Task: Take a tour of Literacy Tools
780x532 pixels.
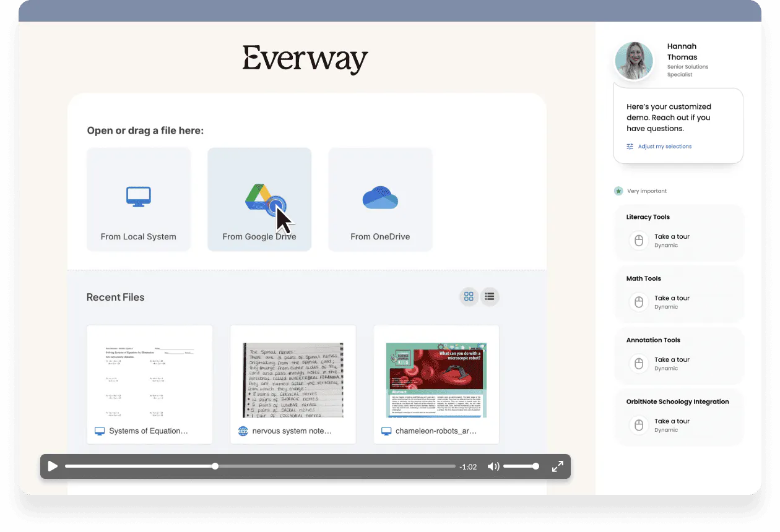Action: (x=672, y=236)
